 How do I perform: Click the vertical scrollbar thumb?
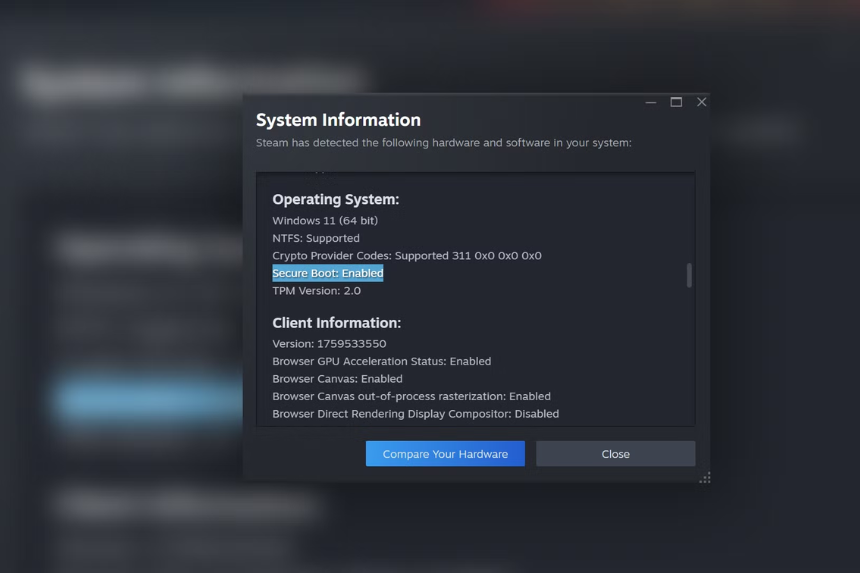pyautogui.click(x=689, y=276)
